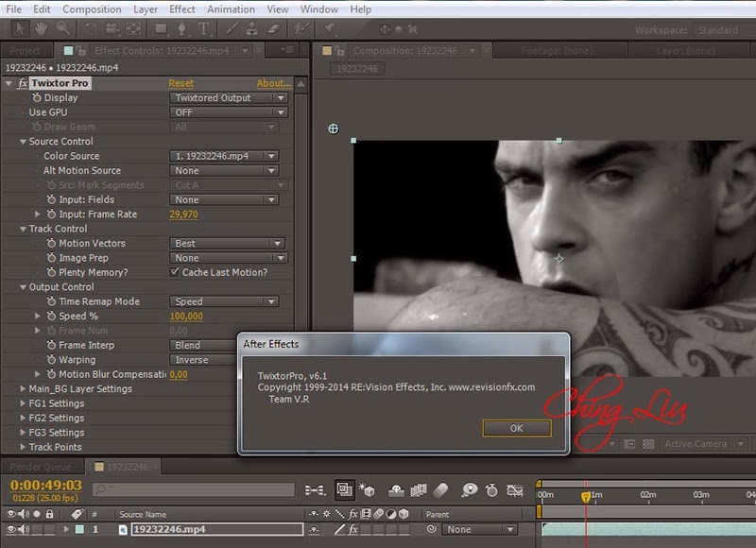The width and height of the screenshot is (756, 548).
Task: Toggle the Twixtor Pro fx switch
Action: 23,83
